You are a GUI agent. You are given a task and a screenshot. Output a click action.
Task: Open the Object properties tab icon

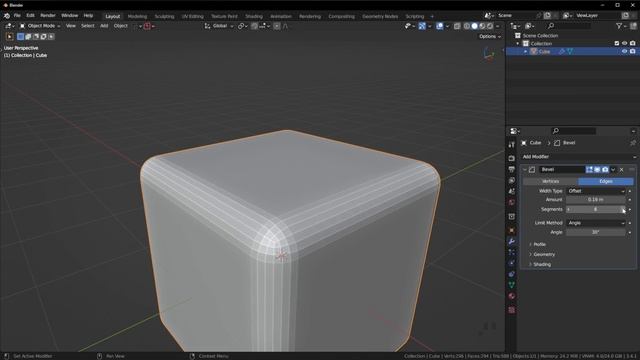pyautogui.click(x=511, y=230)
